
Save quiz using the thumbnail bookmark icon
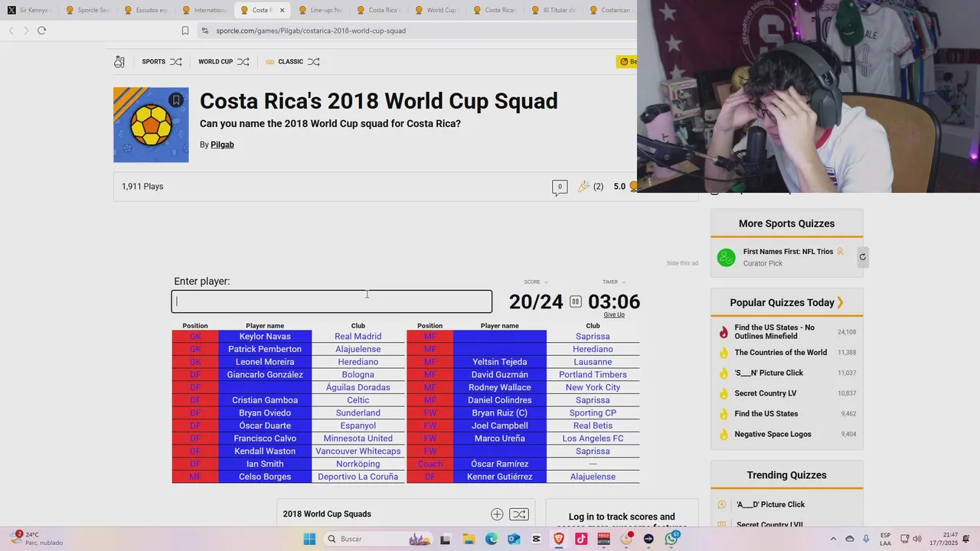click(176, 100)
